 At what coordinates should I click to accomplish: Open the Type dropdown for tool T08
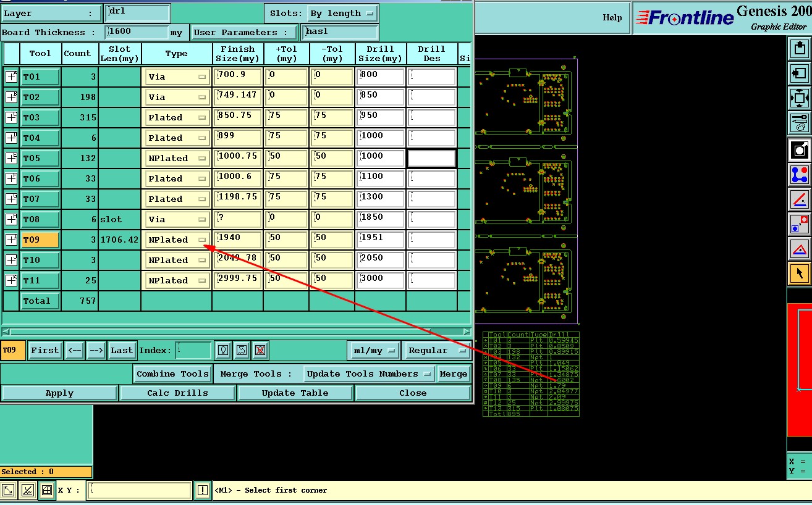point(177,219)
